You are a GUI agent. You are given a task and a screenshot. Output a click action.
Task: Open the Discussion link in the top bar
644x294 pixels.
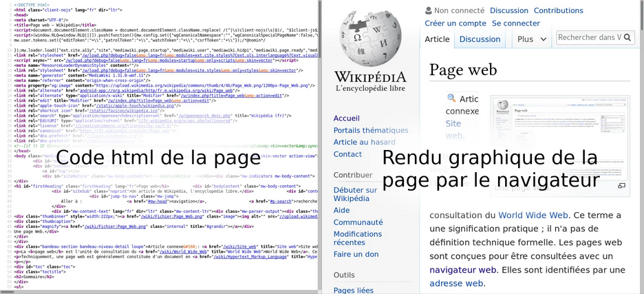[509, 11]
